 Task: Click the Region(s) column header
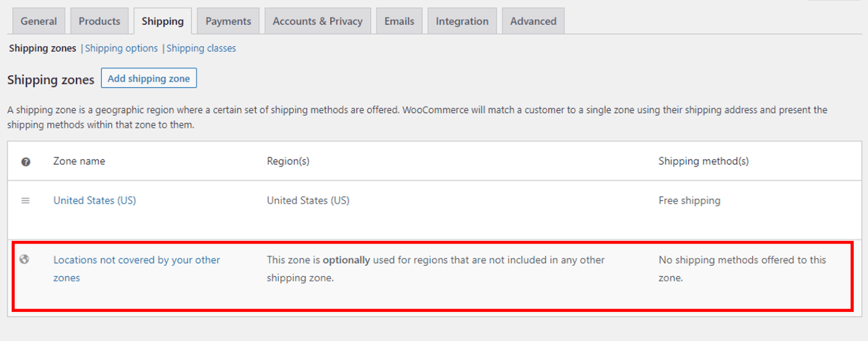click(288, 161)
